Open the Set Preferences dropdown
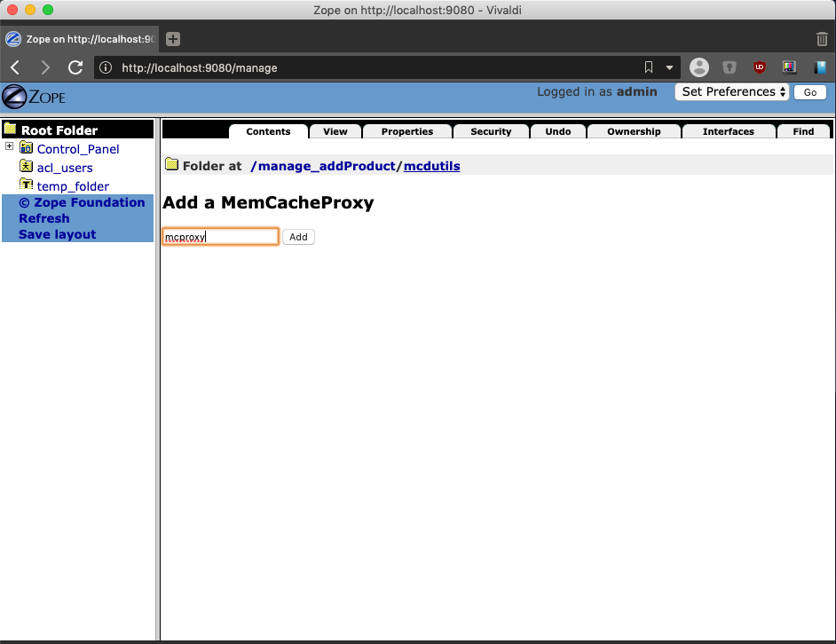Viewport: 836px width, 644px height. click(731, 91)
